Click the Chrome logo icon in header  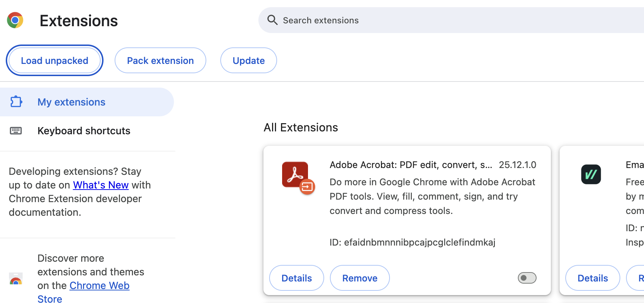pos(15,20)
